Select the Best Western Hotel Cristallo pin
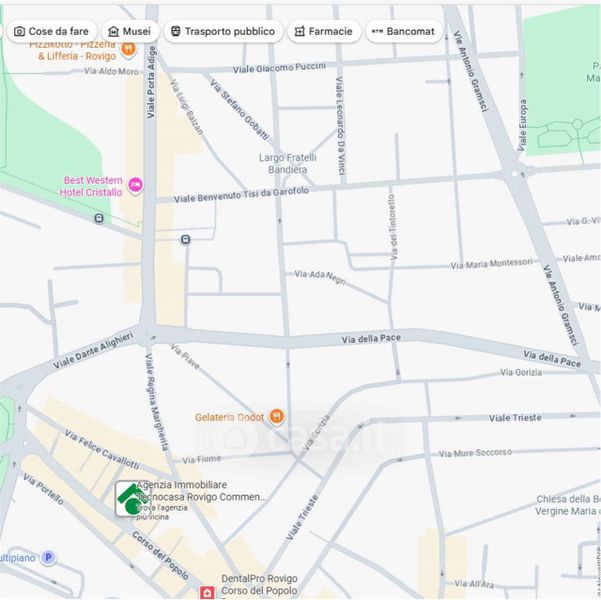The image size is (601, 600). pyautogui.click(x=136, y=186)
